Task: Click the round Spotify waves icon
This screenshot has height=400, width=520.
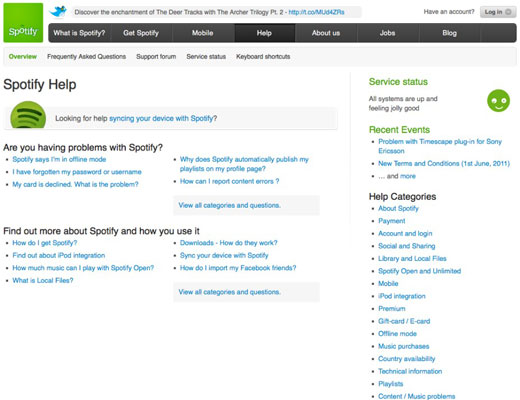Action: (x=28, y=115)
